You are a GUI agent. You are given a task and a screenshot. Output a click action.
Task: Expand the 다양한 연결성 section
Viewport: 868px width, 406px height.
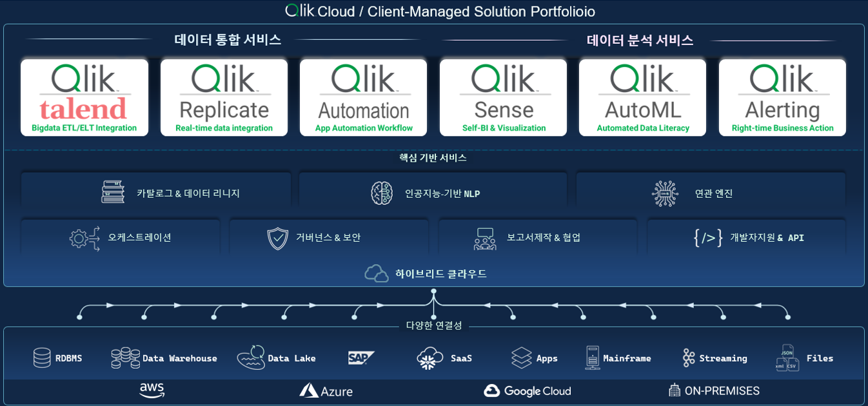(433, 325)
